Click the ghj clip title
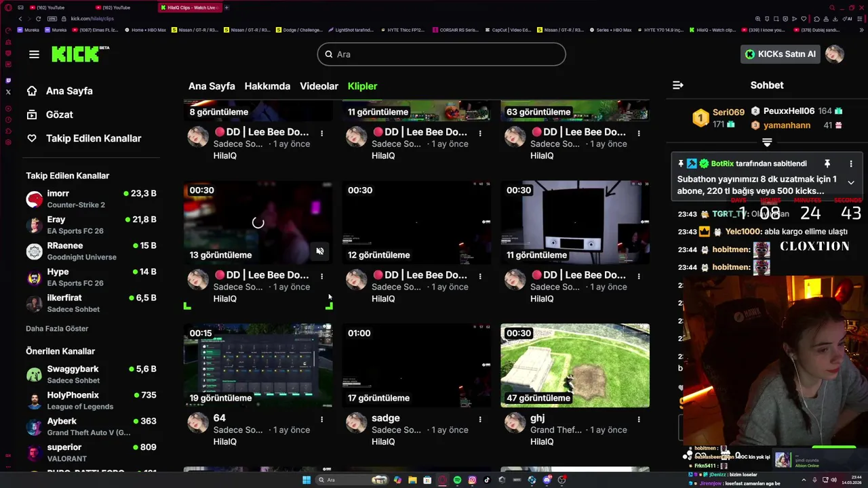The height and width of the screenshot is (488, 868). pyautogui.click(x=537, y=418)
